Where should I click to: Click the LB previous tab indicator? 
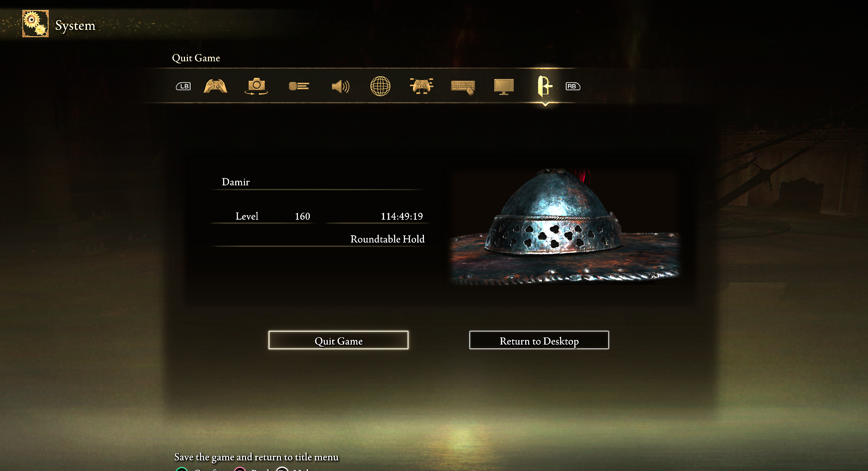[x=183, y=86]
